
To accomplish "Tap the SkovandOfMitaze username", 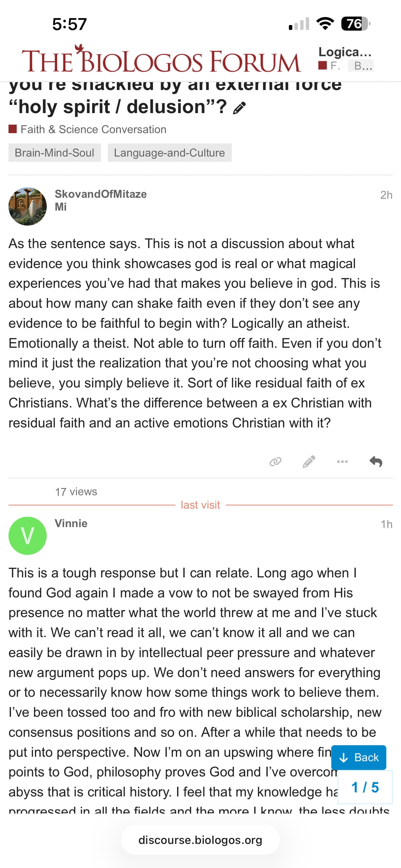I will [x=101, y=194].
